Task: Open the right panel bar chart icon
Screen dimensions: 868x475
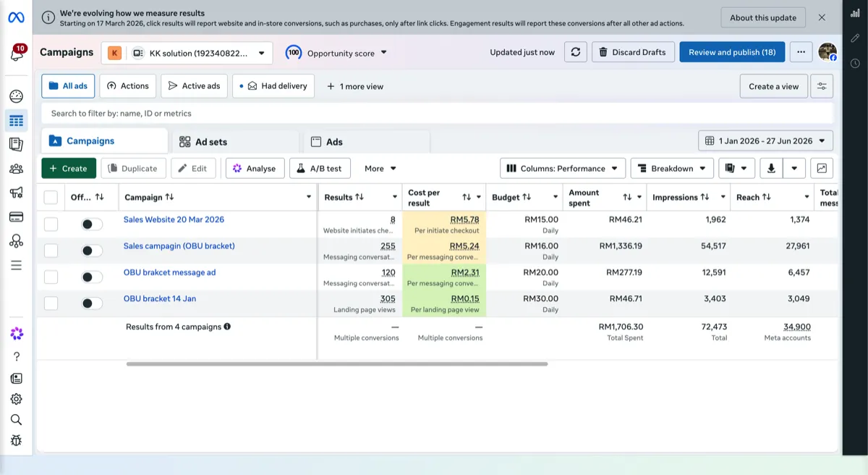Action: tap(855, 13)
